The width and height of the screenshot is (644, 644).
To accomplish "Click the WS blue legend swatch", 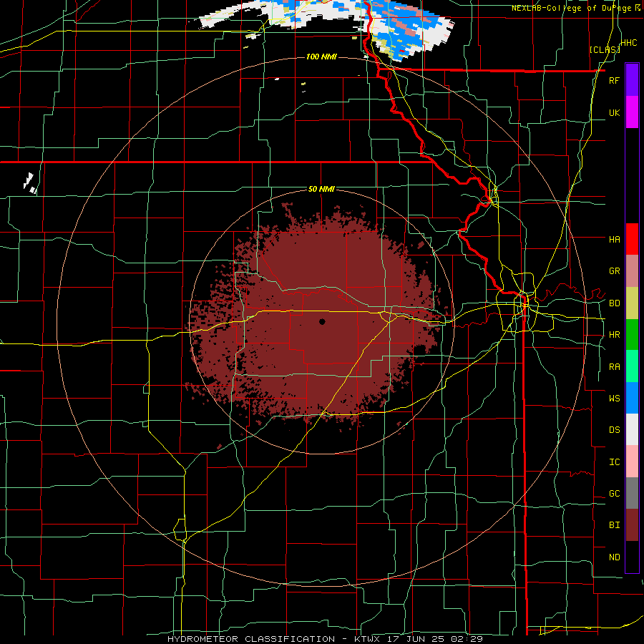I will tap(632, 398).
